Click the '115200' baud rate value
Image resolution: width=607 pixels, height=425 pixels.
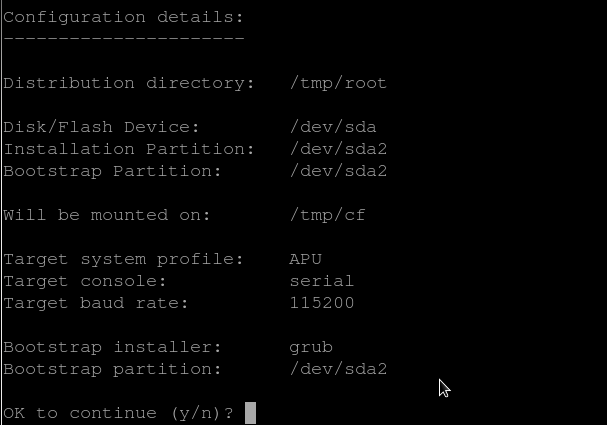pos(322,303)
